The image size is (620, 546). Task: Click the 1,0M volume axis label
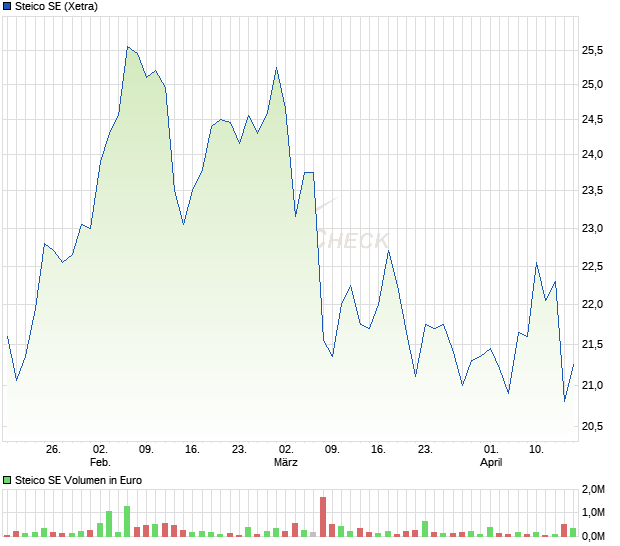(593, 512)
